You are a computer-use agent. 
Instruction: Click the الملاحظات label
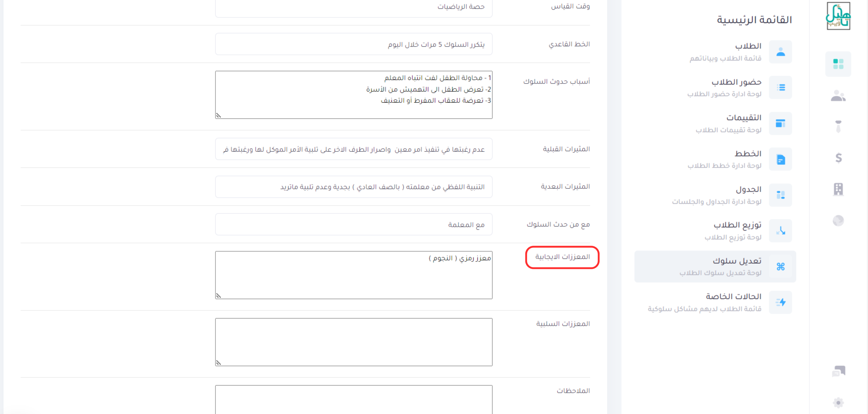573,391
